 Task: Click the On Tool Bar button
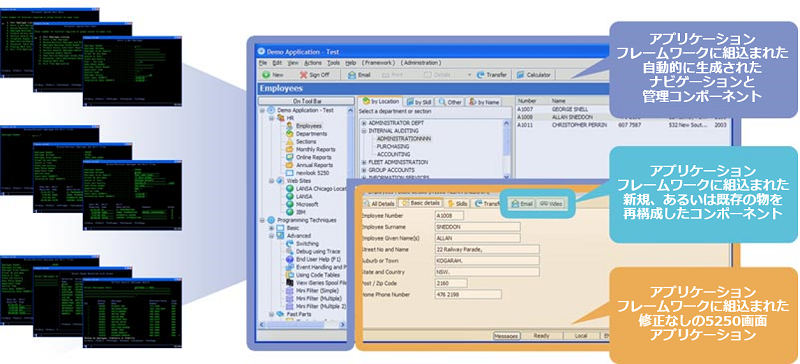(305, 101)
